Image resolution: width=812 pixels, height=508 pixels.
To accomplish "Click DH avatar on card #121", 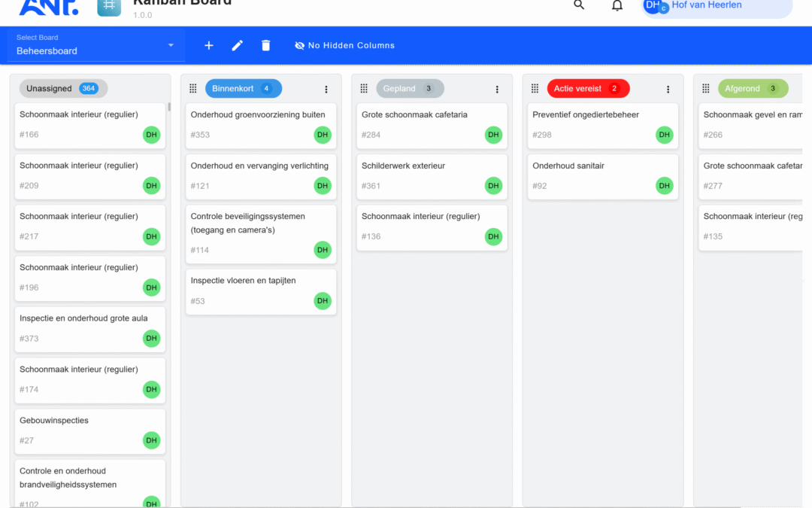I will 323,186.
